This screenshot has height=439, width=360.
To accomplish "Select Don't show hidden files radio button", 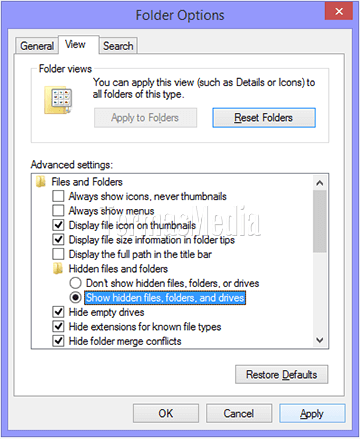I will (76, 283).
